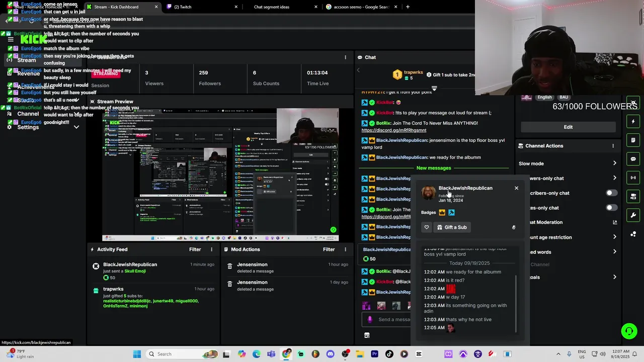Click the Skull Emoji link in Activity Feed

coord(135,271)
